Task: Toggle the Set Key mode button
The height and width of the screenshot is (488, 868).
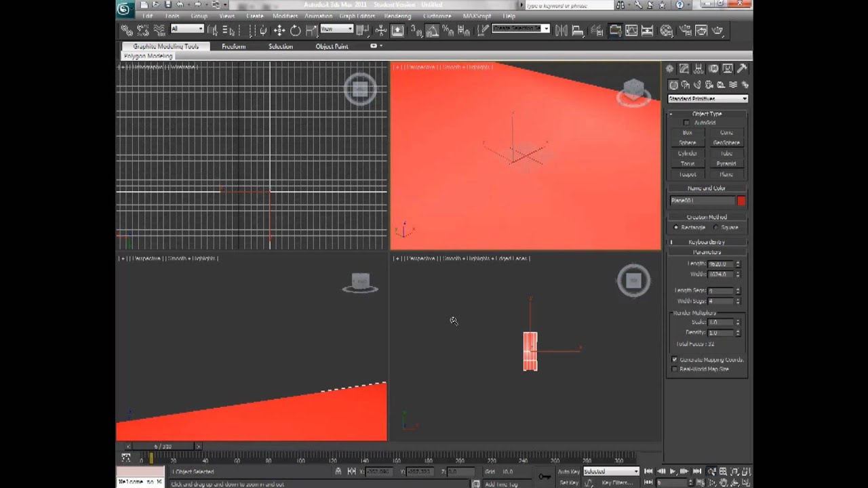Action: [568, 483]
